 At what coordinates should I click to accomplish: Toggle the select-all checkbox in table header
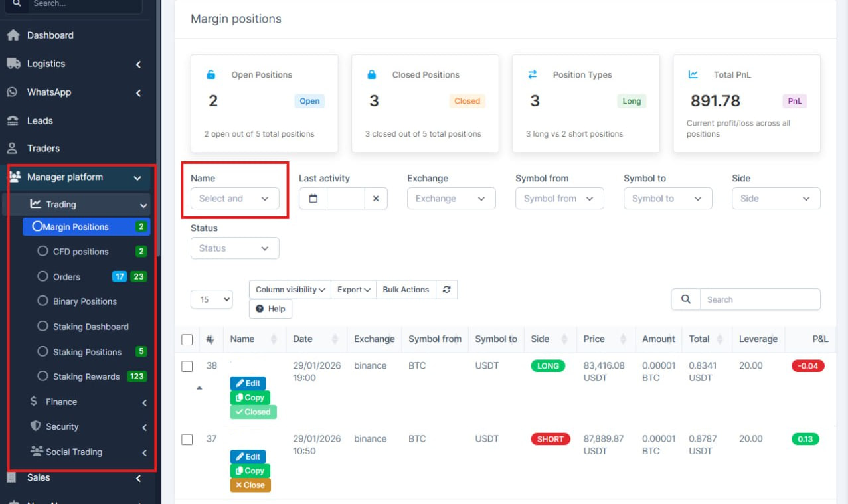coord(187,339)
